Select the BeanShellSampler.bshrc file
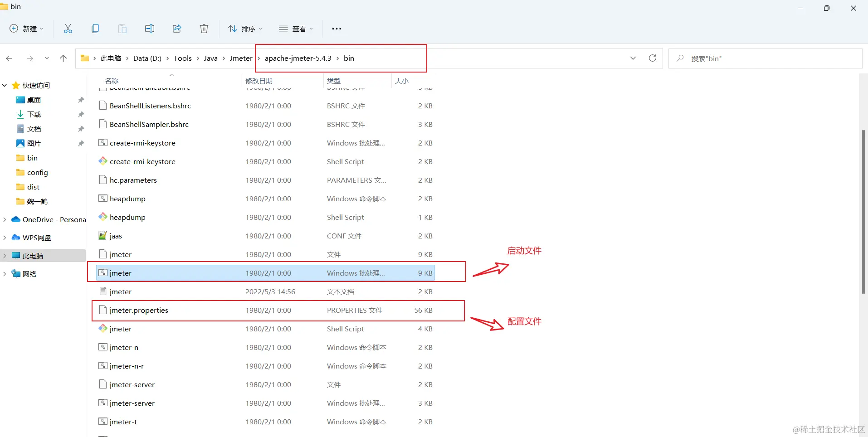This screenshot has height=437, width=868. click(266, 124)
